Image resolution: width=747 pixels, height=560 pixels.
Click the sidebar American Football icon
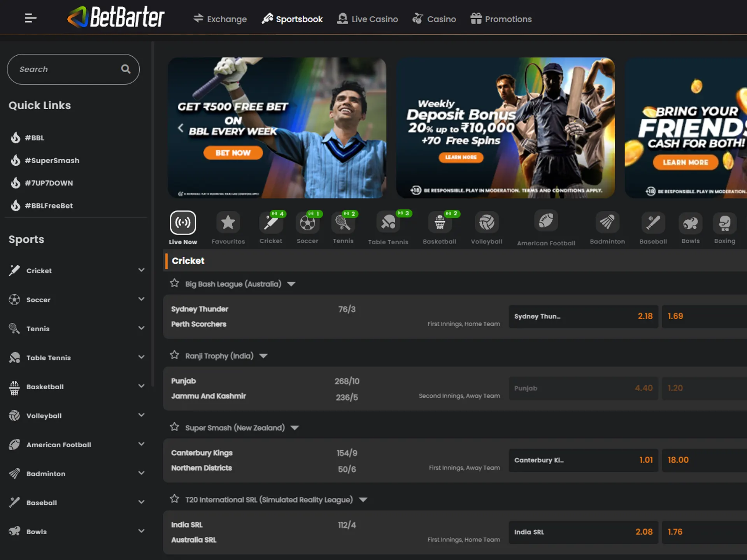tap(14, 444)
